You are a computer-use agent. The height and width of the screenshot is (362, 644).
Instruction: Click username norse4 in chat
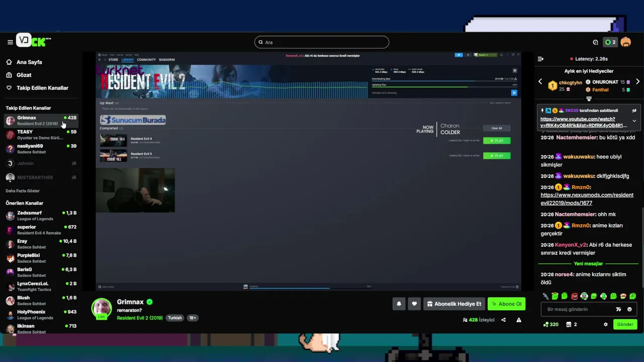(x=563, y=275)
